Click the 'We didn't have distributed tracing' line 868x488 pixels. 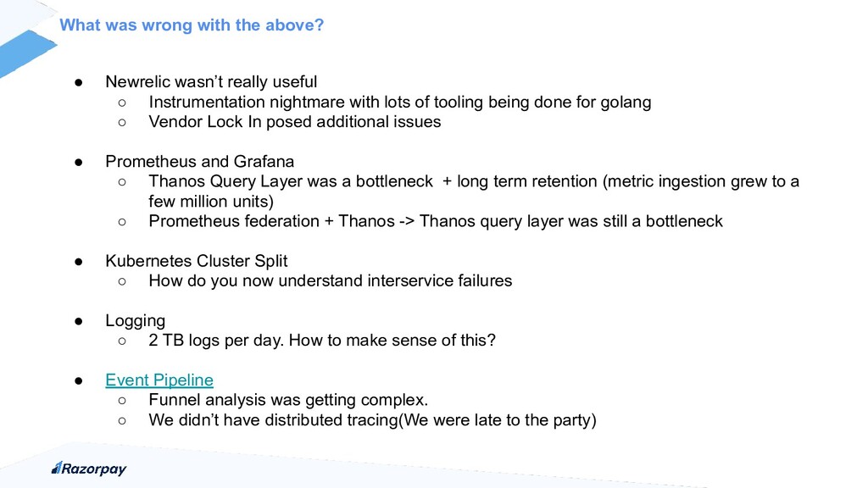point(372,420)
